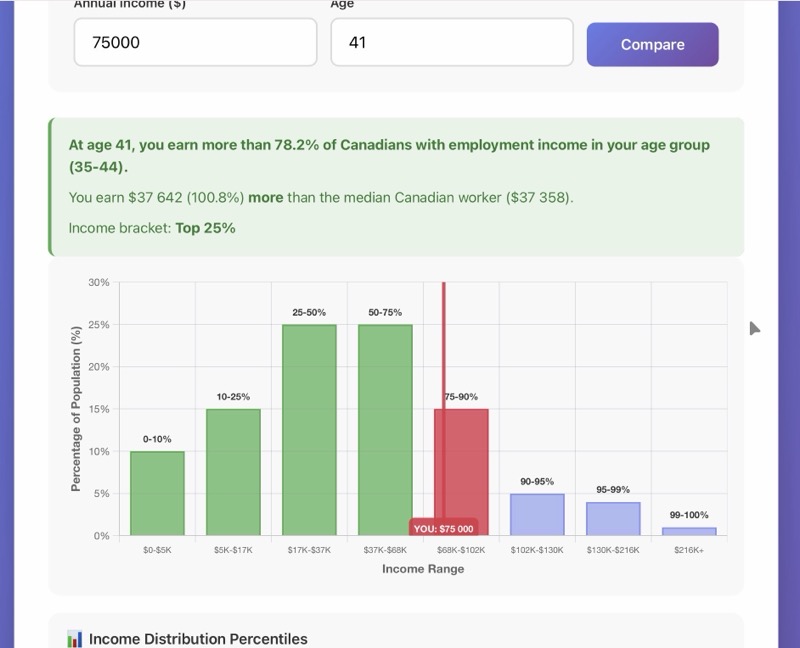Focus the Annual Income field showing 75000
800x648 pixels.
click(x=195, y=43)
